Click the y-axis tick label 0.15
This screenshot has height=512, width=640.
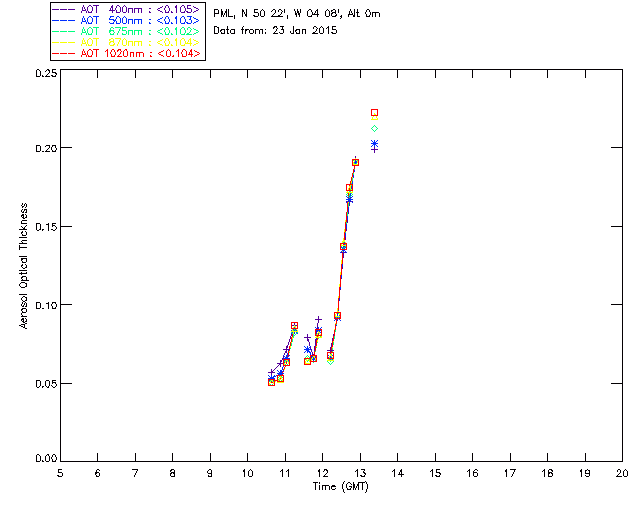click(x=46, y=227)
